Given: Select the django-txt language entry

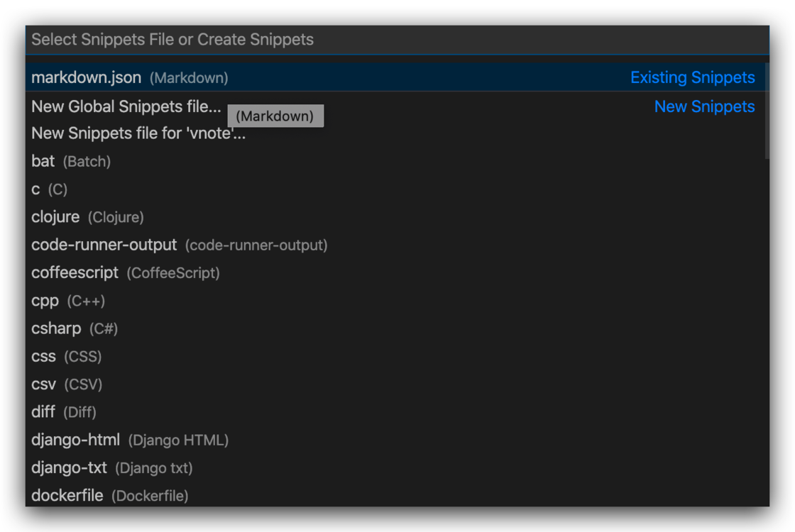Looking at the screenshot, I should [112, 468].
